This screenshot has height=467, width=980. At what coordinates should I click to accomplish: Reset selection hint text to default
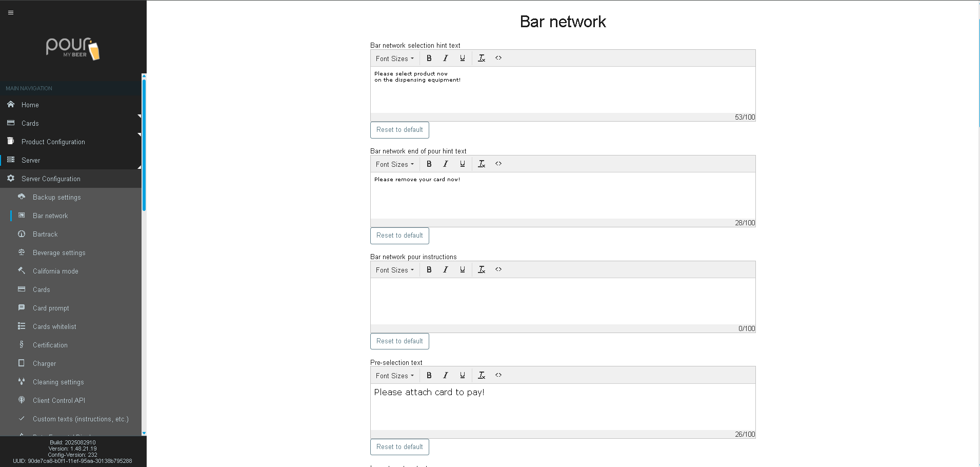(399, 130)
